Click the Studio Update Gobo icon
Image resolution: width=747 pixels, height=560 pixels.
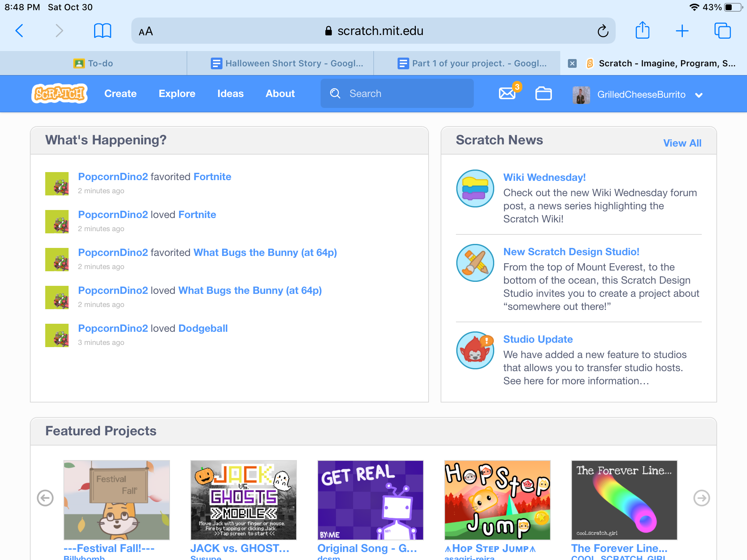point(475,350)
